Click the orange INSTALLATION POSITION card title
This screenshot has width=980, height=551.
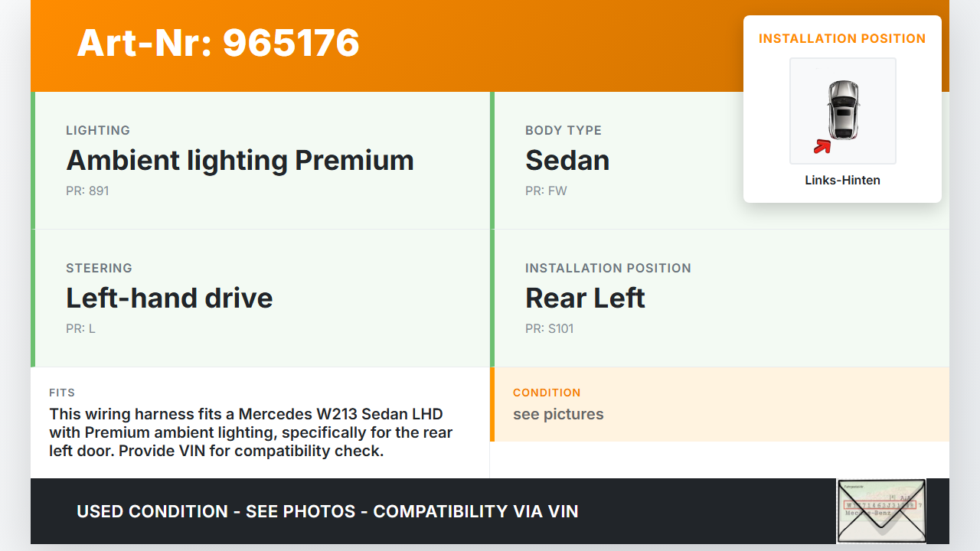click(x=842, y=38)
